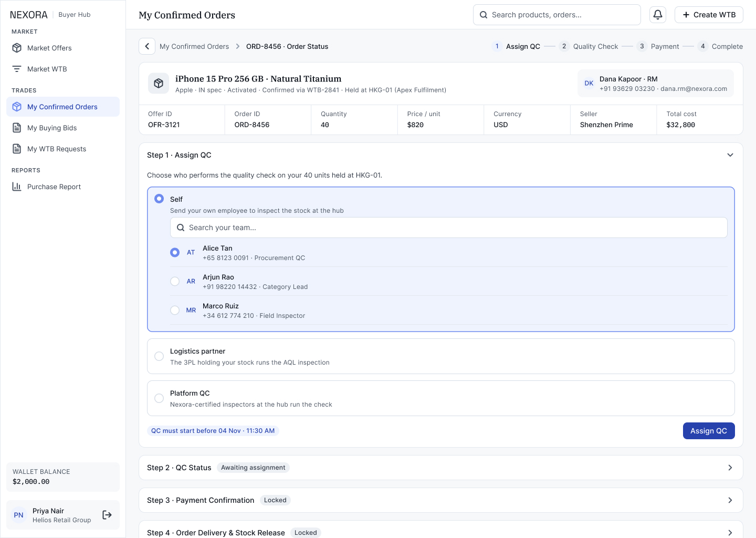Collapse the Step 1 Assign QC section

730,155
